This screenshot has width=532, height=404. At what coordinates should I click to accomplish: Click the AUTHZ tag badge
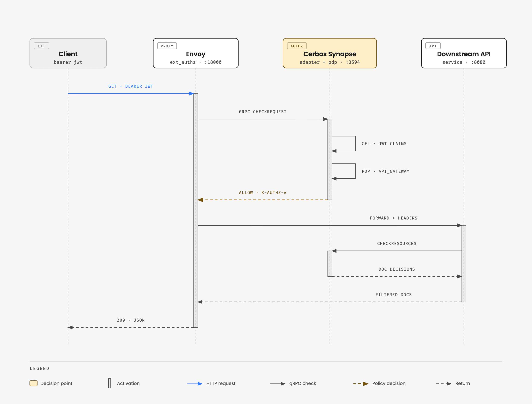[x=297, y=46]
